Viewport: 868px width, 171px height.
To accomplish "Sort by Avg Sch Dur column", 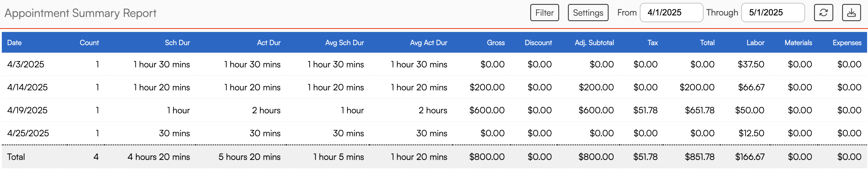I will (x=344, y=43).
